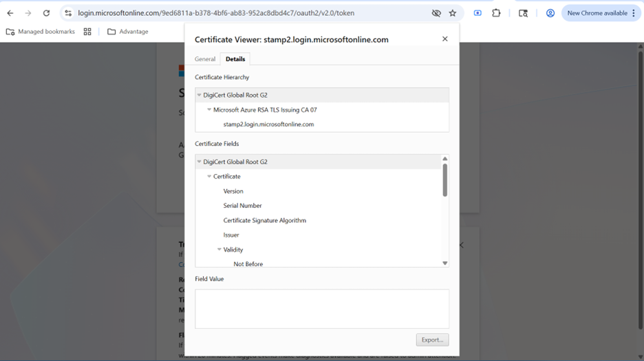Open the Chrome profile icon
Screen dimensions: 644x361
pos(550,13)
